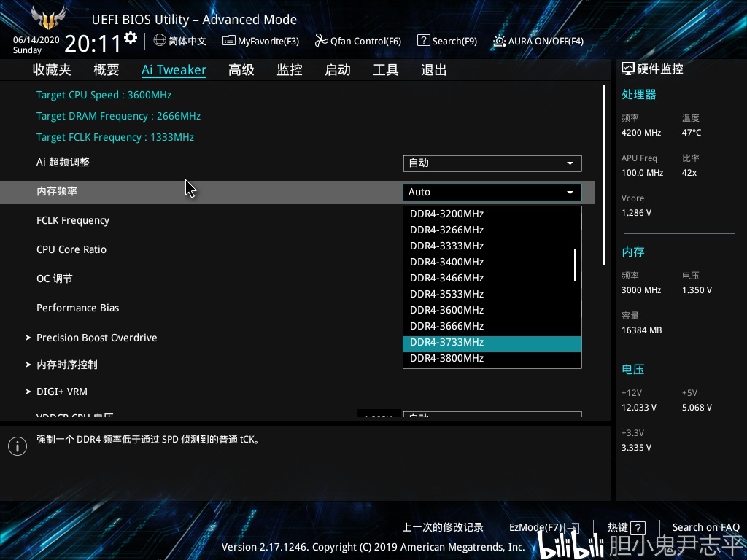Select DDR4-3466MHz entry
Image resolution: width=747 pixels, height=560 pixels.
(492, 278)
